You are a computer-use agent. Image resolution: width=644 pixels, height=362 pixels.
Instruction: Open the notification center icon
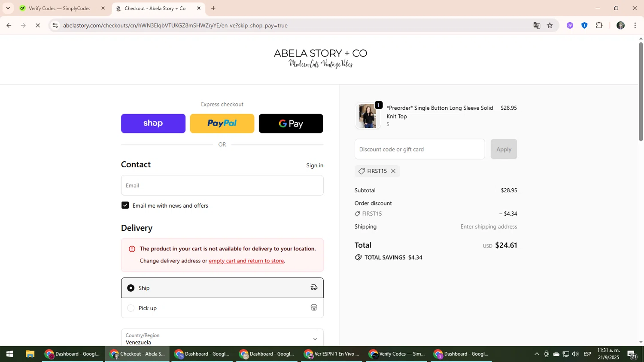(x=632, y=354)
